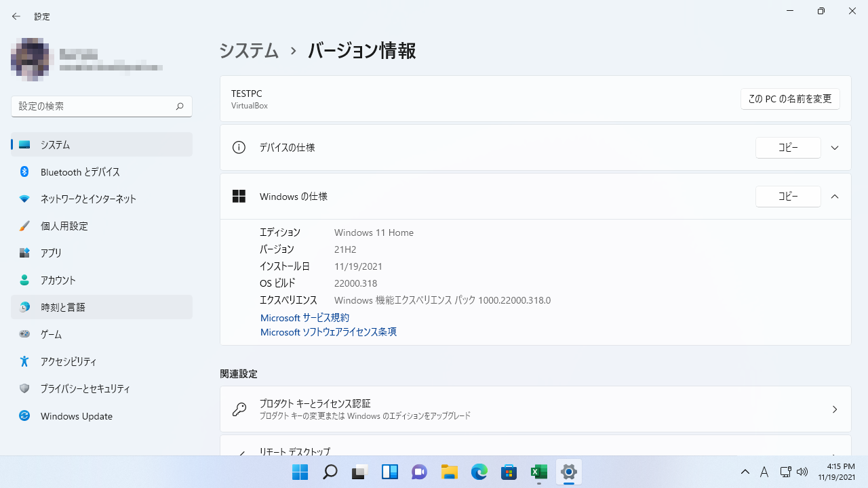Select 時刻と言語 in the sidebar

tap(62, 308)
